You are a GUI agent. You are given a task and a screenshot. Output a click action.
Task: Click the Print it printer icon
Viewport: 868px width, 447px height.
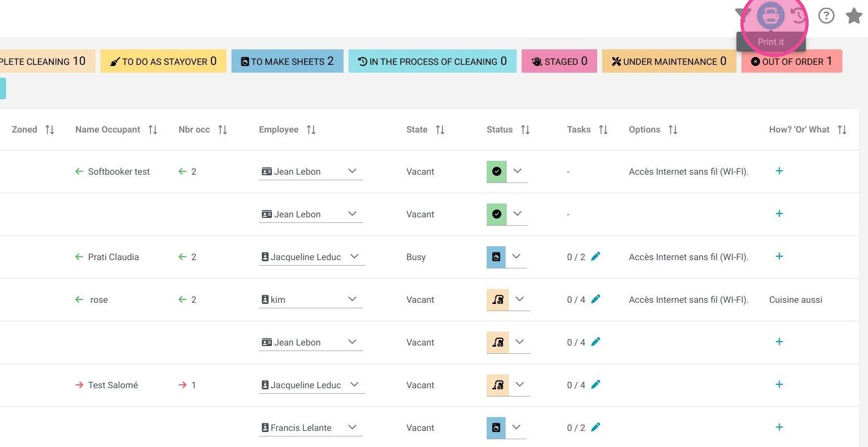[x=771, y=16]
